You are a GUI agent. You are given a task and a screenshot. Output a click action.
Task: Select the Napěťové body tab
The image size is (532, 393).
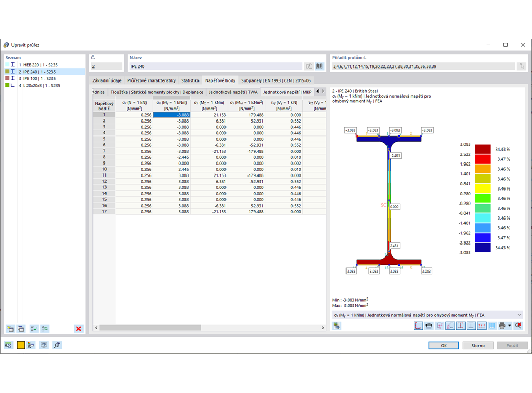point(220,80)
